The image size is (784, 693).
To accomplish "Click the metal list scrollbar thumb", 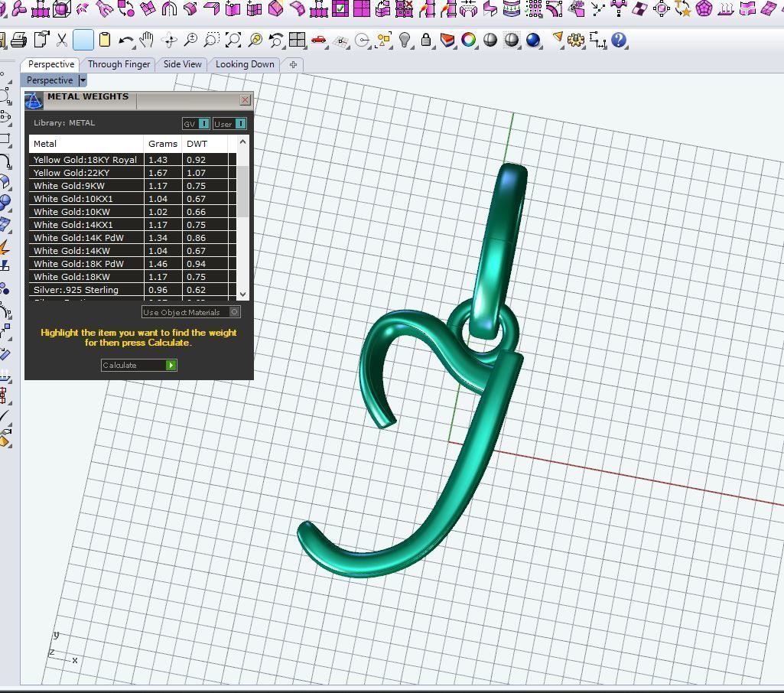I will [243, 192].
